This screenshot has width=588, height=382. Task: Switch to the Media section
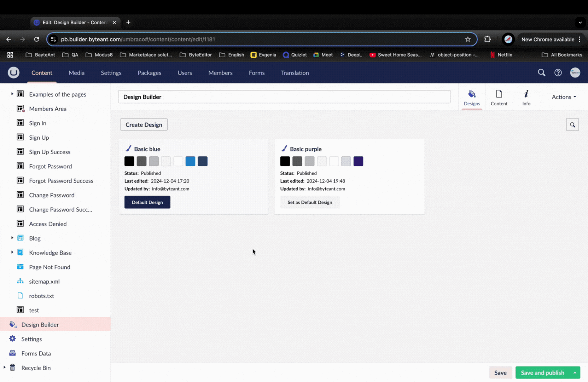pyautogui.click(x=76, y=73)
